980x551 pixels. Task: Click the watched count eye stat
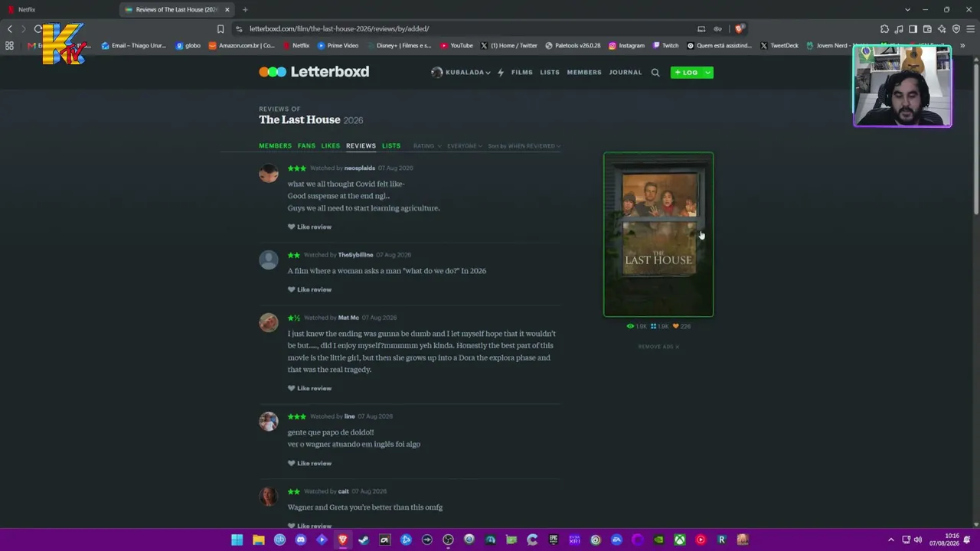[x=637, y=326]
